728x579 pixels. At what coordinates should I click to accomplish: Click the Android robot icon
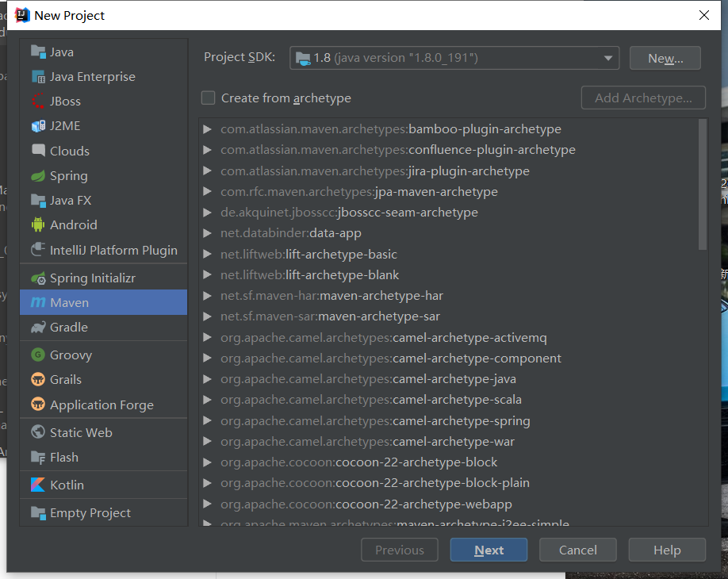tap(38, 224)
